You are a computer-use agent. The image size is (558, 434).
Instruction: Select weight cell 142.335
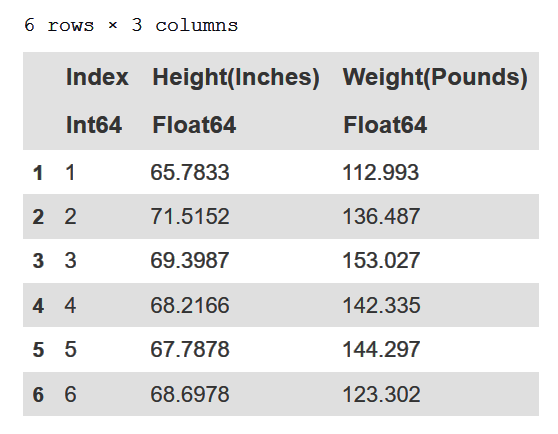[x=381, y=305]
